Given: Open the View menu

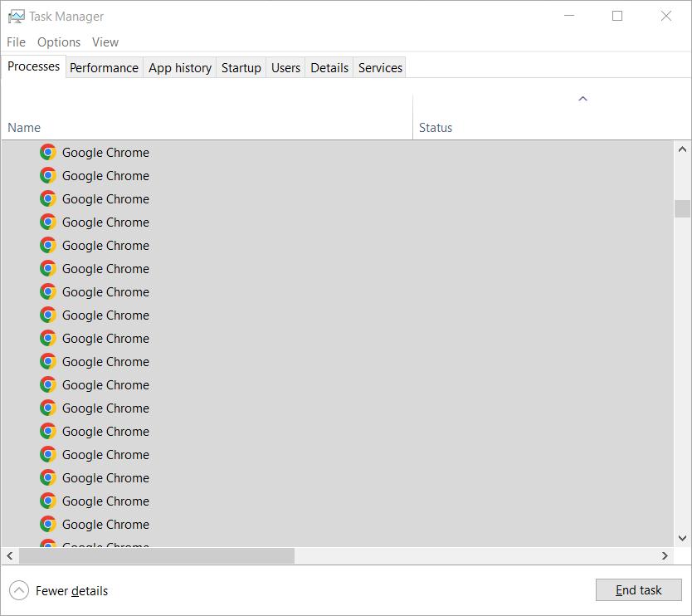Looking at the screenshot, I should 105,42.
